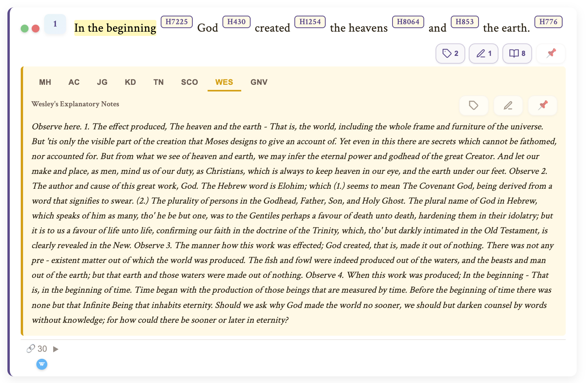Viewport: 588px width, 383px height.
Task: Open Strong's number H430 next to God
Action: (236, 22)
